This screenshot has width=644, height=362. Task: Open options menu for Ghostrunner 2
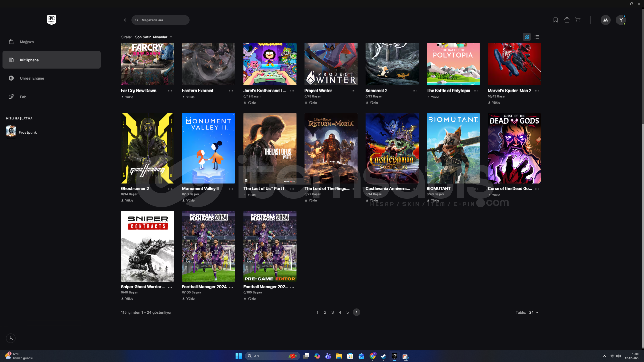pos(170,189)
